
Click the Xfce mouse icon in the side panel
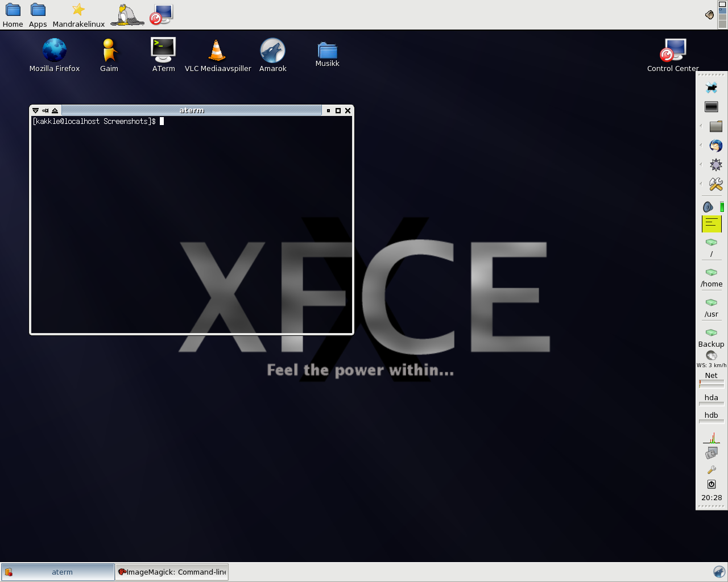coord(712,88)
